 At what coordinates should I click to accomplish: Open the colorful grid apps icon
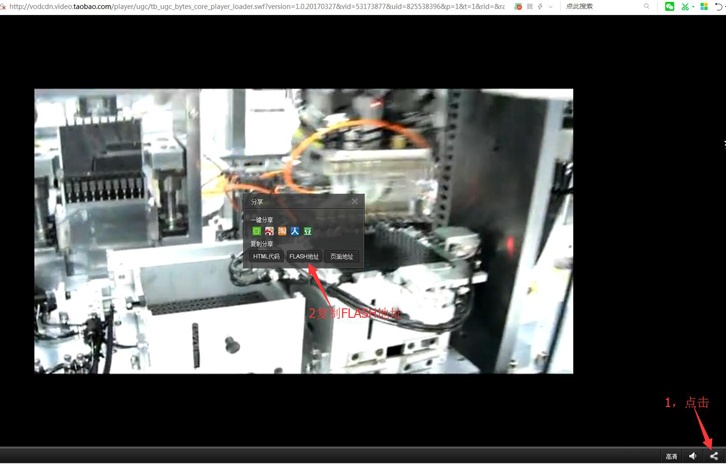tap(704, 6)
